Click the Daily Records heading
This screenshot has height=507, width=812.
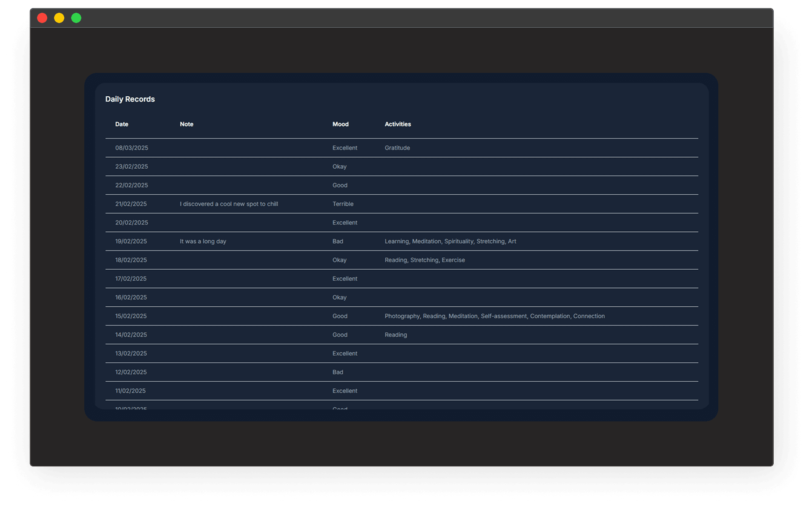(130, 99)
